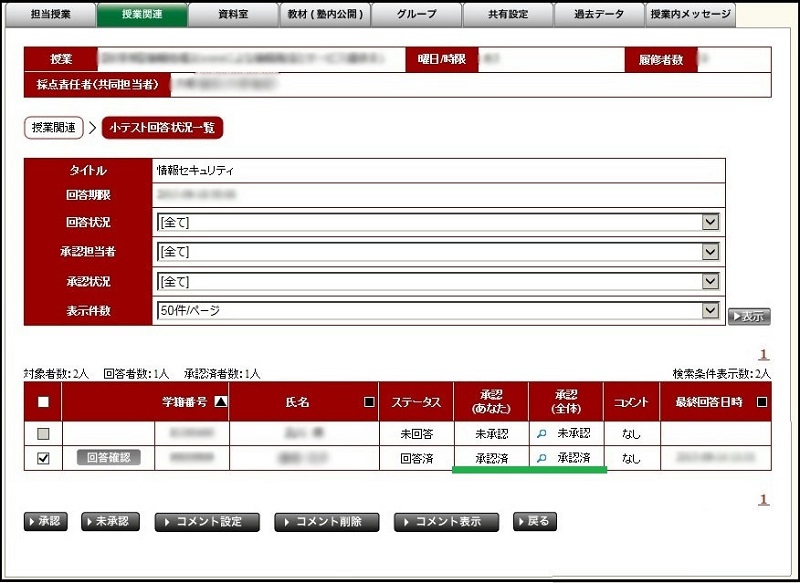Check the checkbox for the 未回答 student row

42,434
